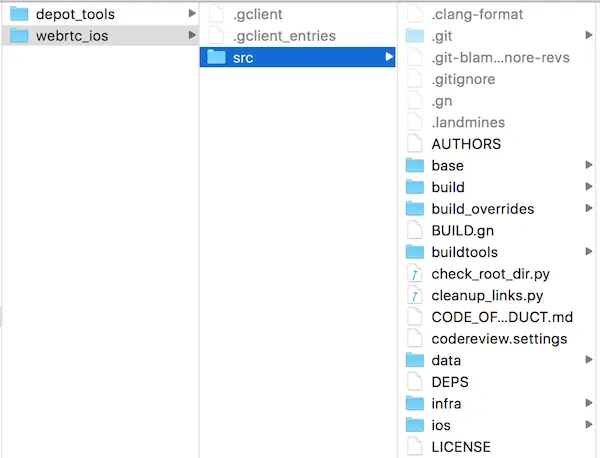The width and height of the screenshot is (600, 458).
Task: Select the LICENSE file name
Action: tap(461, 447)
